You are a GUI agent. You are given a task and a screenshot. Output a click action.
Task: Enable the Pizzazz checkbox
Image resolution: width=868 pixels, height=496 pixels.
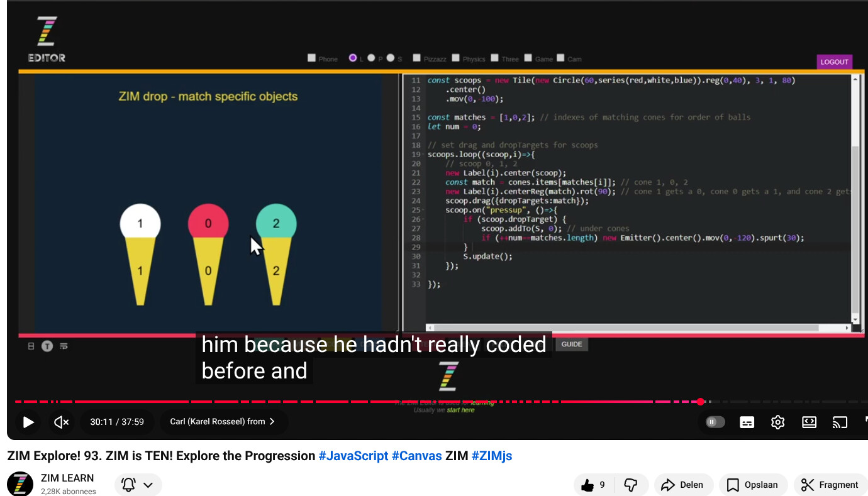[417, 58]
